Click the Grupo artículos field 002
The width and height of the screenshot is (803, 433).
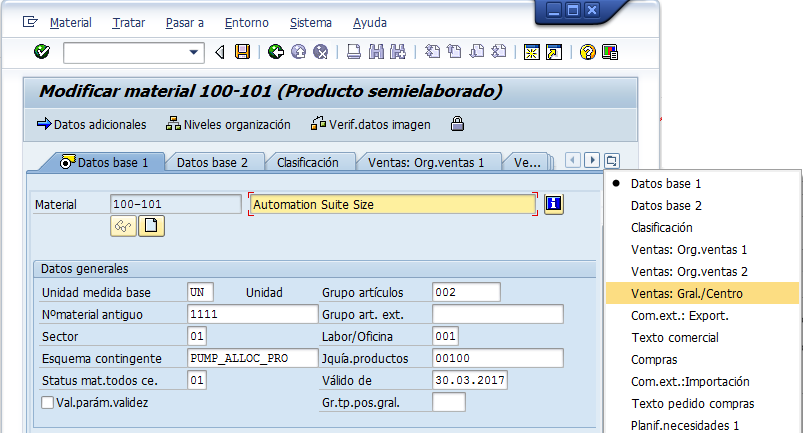[x=466, y=292]
